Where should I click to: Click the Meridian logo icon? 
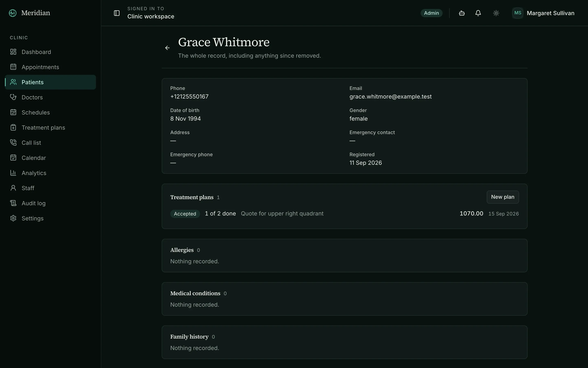[x=13, y=13]
